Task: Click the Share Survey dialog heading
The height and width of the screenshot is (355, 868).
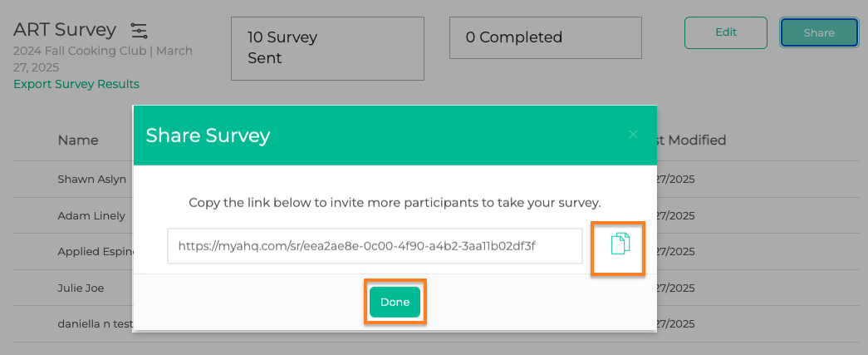Action: coord(208,136)
